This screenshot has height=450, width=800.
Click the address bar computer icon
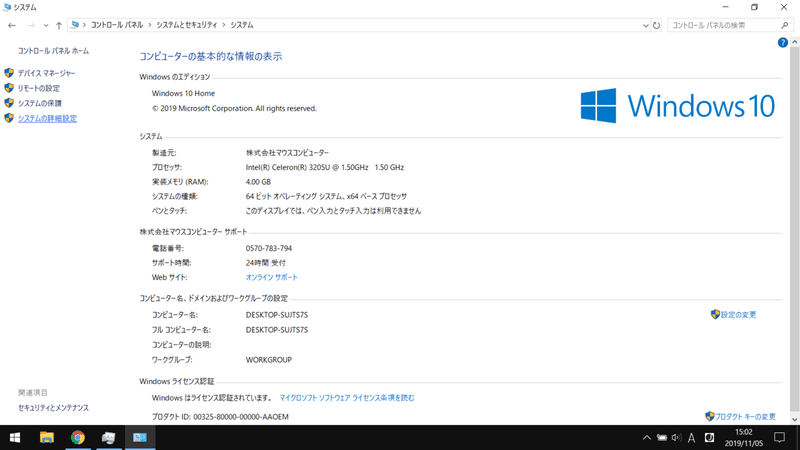75,25
